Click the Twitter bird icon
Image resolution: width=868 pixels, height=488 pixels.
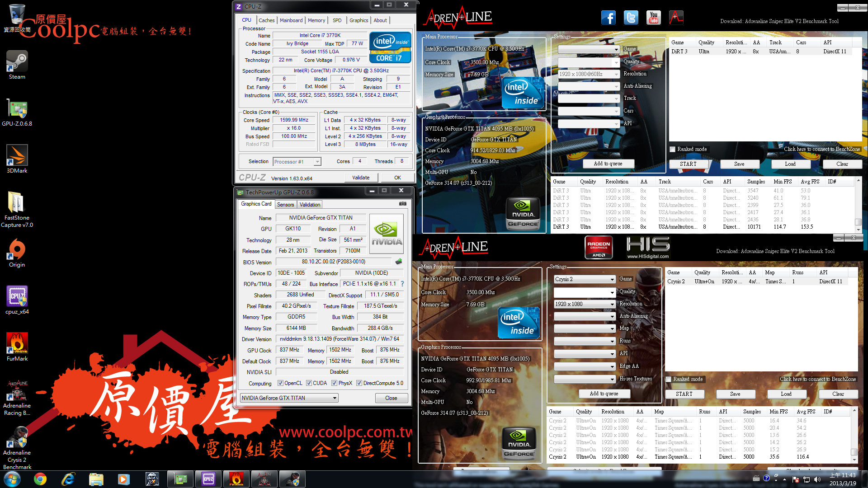pyautogui.click(x=631, y=18)
